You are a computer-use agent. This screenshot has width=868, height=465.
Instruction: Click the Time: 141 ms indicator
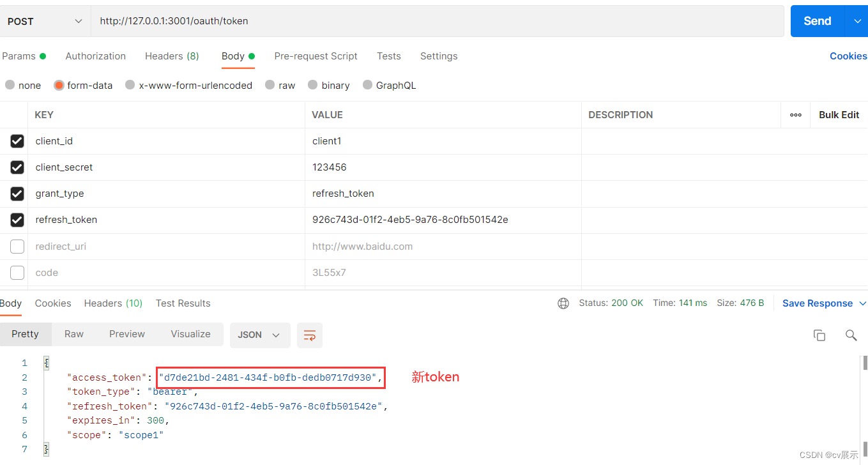pyautogui.click(x=680, y=303)
